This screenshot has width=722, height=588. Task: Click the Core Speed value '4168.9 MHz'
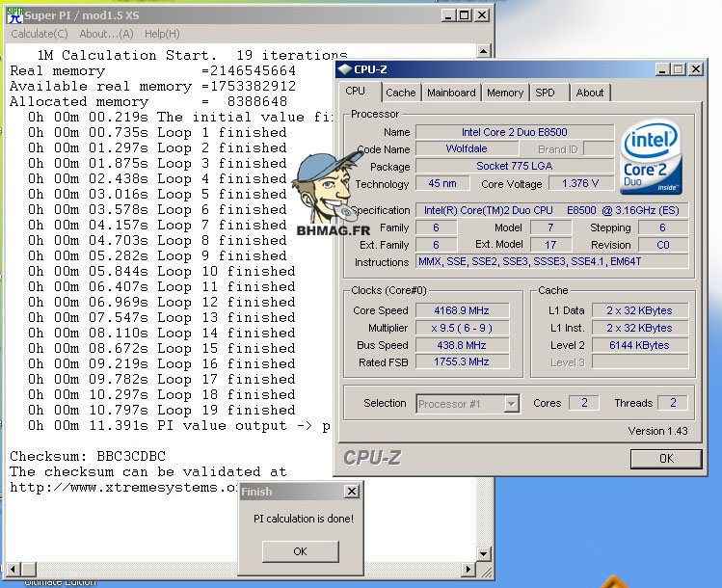(463, 310)
